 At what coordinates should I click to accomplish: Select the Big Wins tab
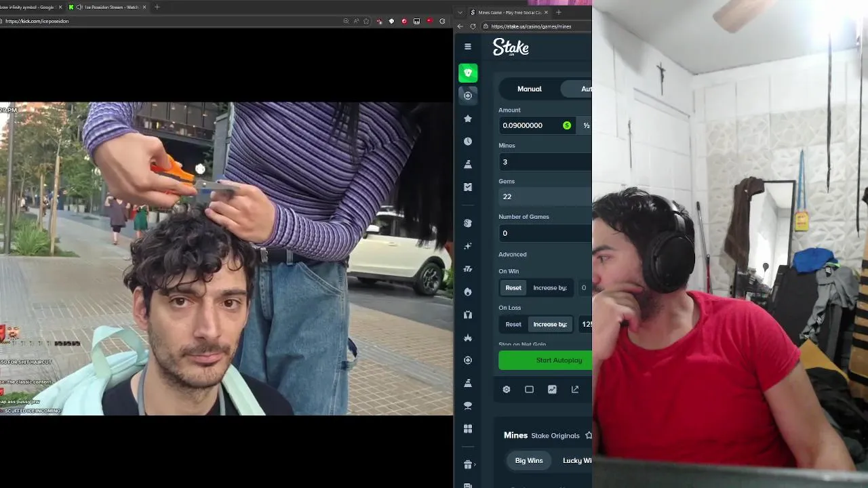[x=529, y=461]
